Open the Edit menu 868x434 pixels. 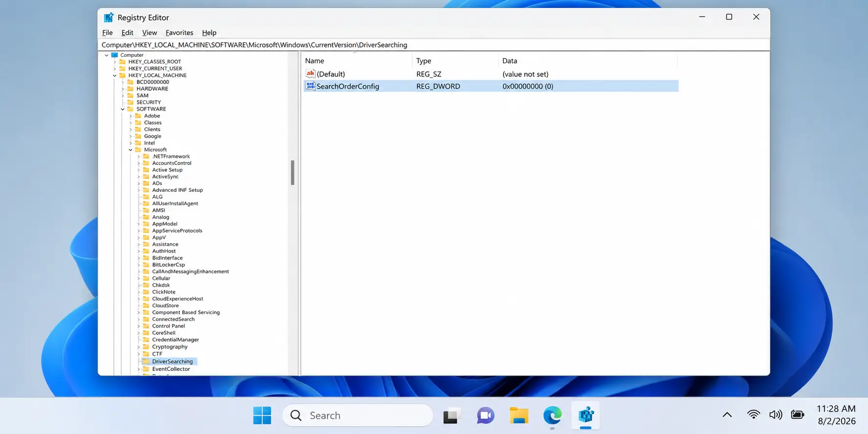(x=127, y=32)
